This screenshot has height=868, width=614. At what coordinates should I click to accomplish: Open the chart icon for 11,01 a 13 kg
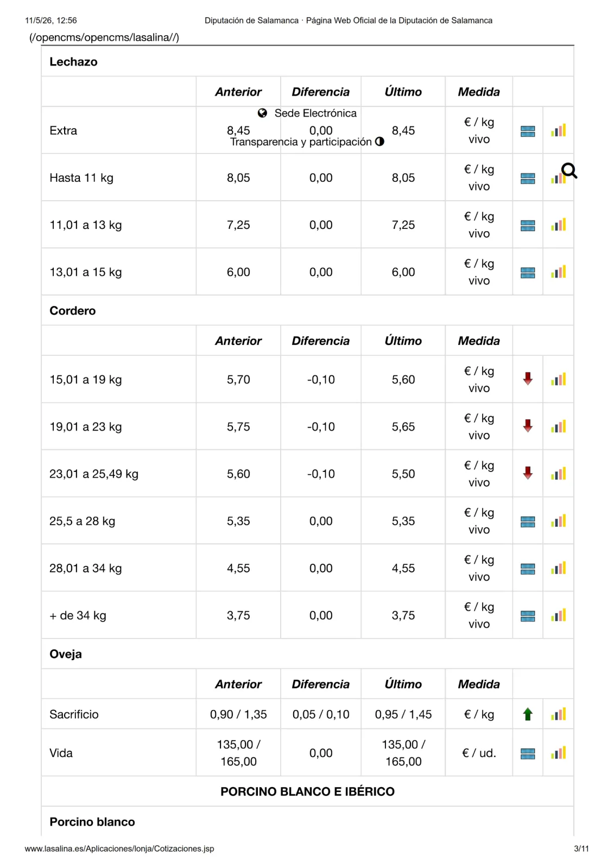coord(558,225)
